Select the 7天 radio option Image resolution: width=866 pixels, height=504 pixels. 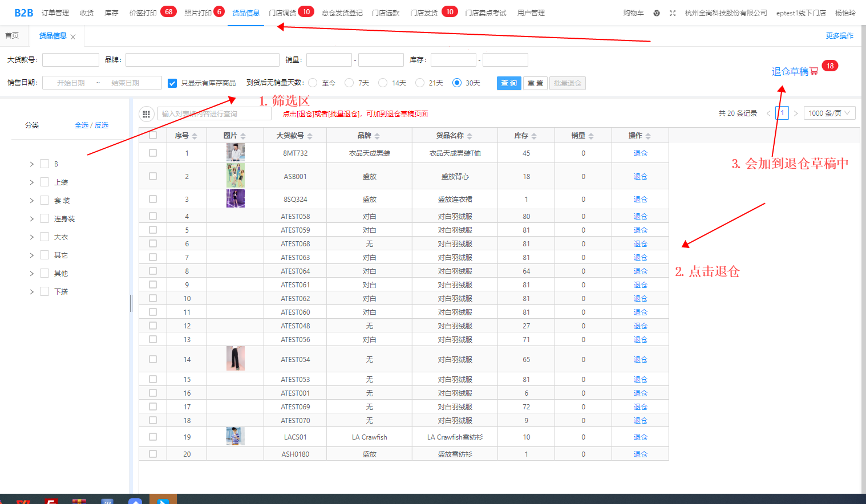click(349, 83)
